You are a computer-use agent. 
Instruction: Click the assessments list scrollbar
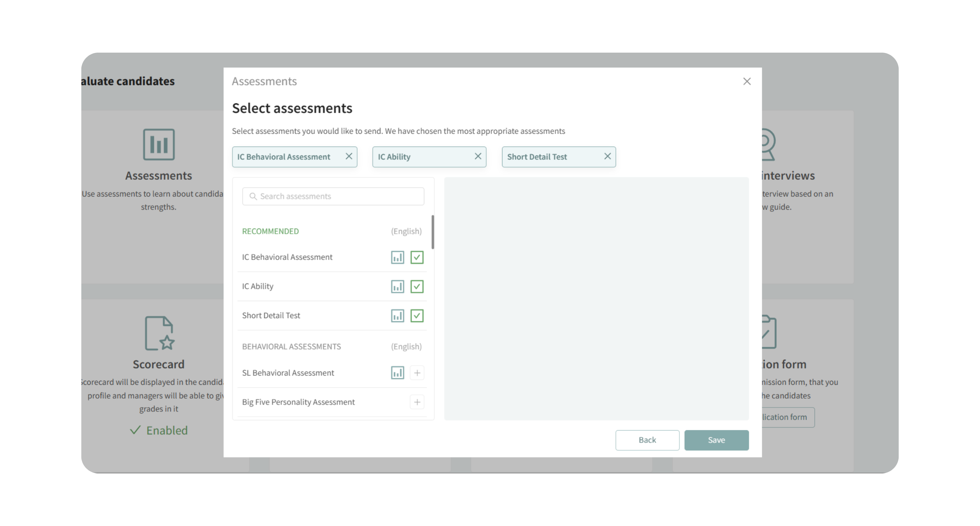433,232
